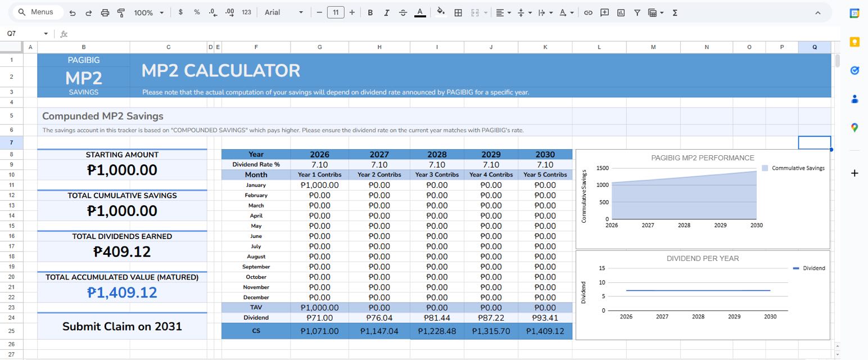This screenshot has width=868, height=360.
Task: Click the Name box showing Q7
Action: 22,34
